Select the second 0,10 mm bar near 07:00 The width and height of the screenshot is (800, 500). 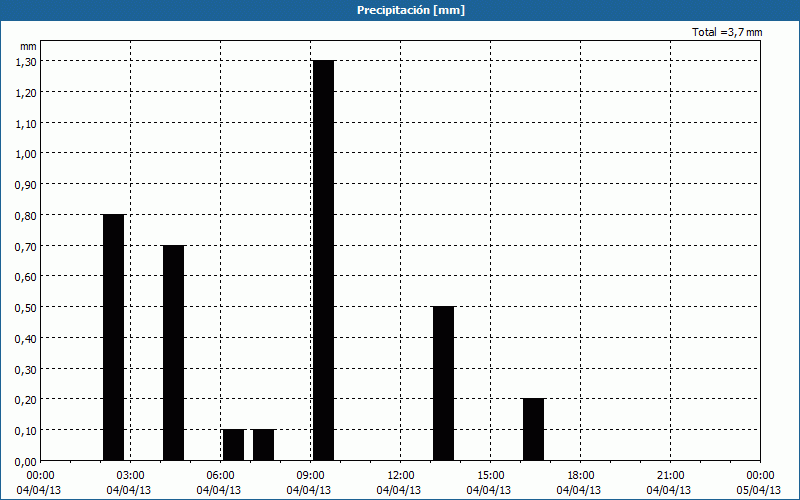point(263,445)
